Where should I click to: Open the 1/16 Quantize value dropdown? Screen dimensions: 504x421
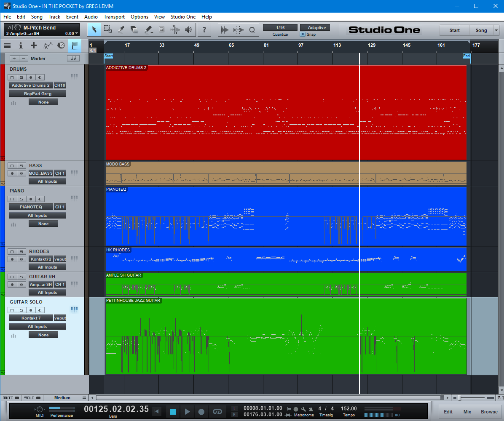pyautogui.click(x=280, y=28)
